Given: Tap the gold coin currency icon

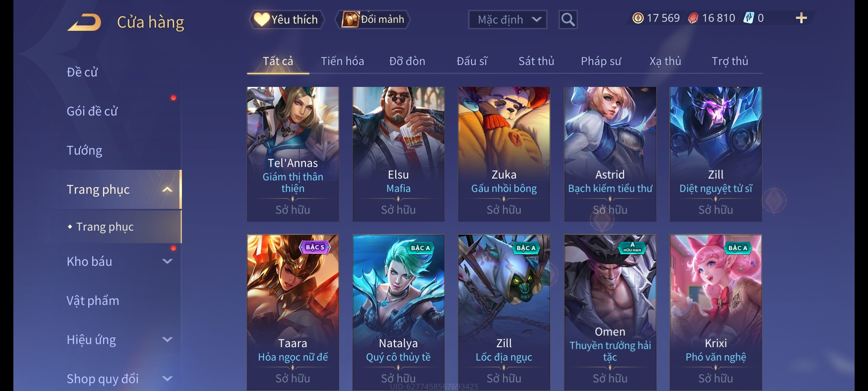Looking at the screenshot, I should tap(638, 18).
